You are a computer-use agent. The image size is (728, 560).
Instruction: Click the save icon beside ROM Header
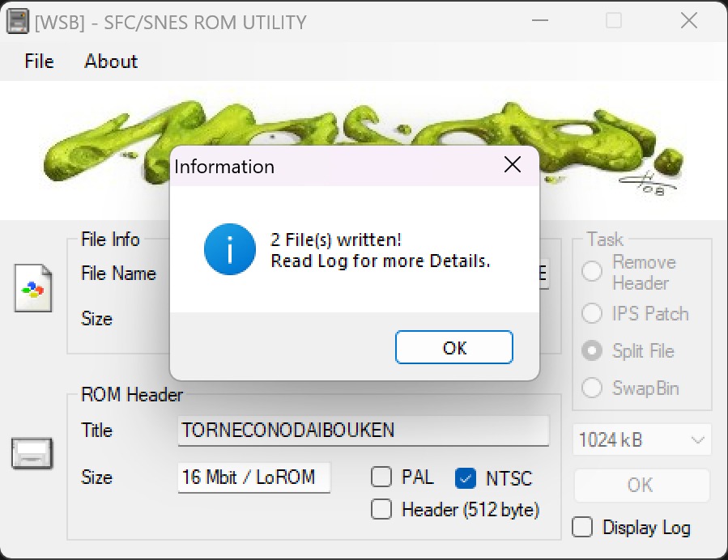[32, 453]
